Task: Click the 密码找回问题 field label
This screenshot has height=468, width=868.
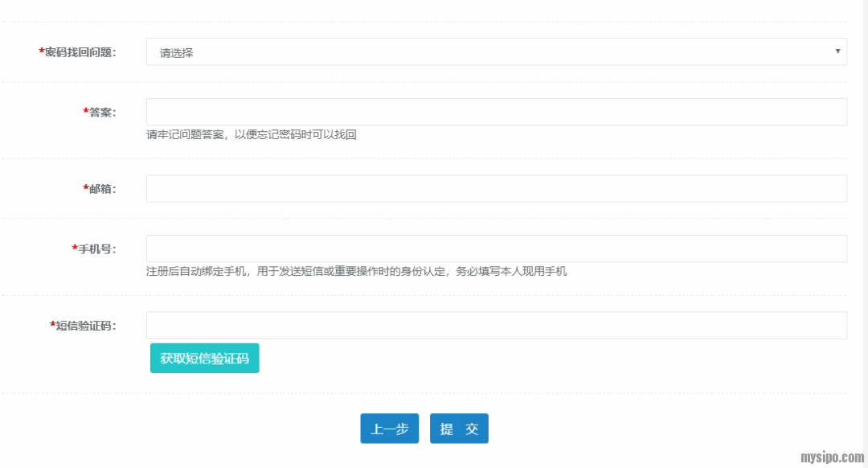Action: point(80,52)
